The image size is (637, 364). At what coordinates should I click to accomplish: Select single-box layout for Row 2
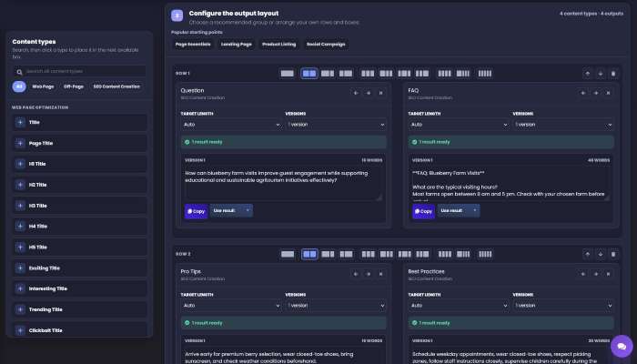pyautogui.click(x=288, y=254)
